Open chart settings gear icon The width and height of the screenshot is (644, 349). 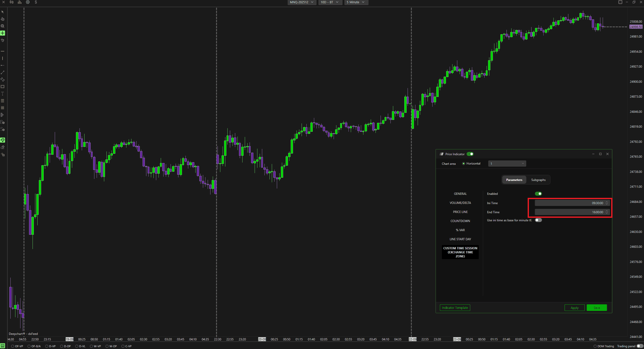28,2
